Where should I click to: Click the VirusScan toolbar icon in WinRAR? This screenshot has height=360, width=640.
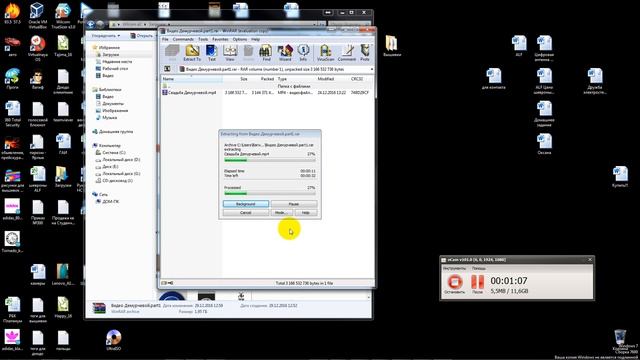pyautogui.click(x=325, y=53)
